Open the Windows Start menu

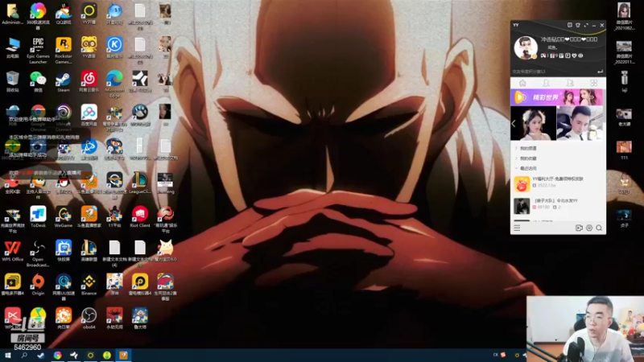pyautogui.click(x=7, y=356)
